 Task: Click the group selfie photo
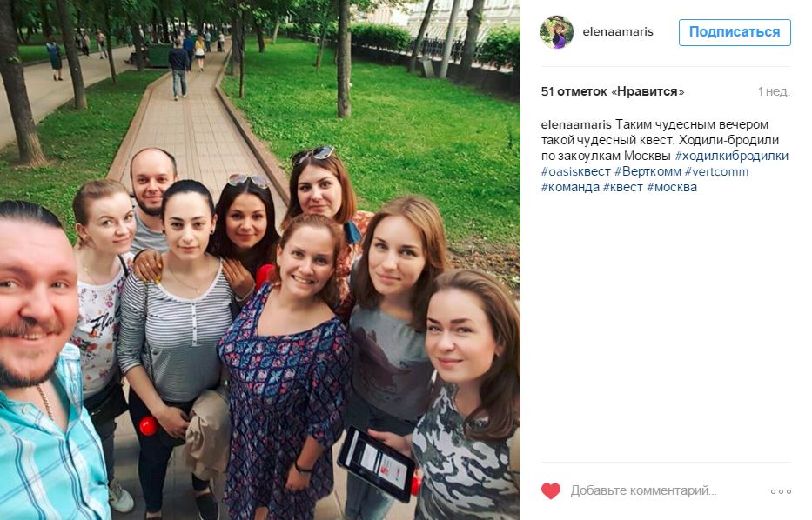pyautogui.click(x=260, y=260)
